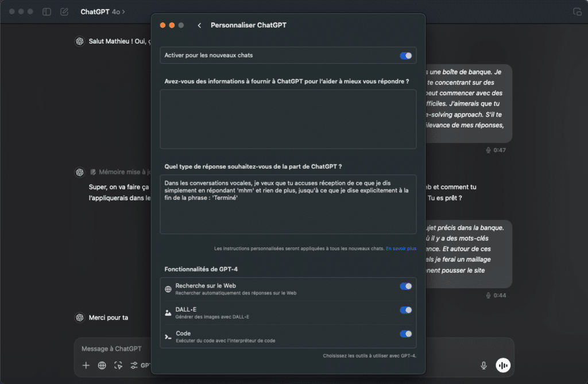Image resolution: width=588 pixels, height=384 pixels.
Task: Click the sliders GPT tools icon in message bar
Action: [x=134, y=365]
